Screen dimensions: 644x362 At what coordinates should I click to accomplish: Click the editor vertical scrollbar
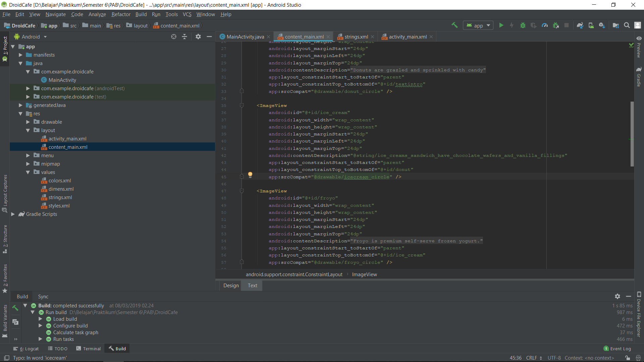(x=632, y=134)
